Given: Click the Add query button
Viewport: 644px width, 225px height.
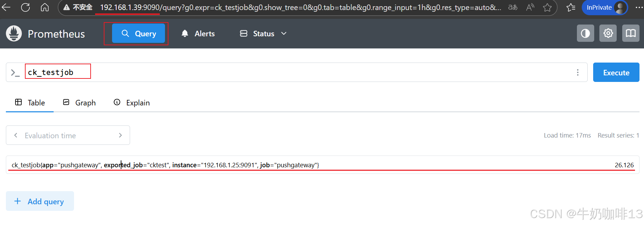Looking at the screenshot, I should (x=40, y=201).
